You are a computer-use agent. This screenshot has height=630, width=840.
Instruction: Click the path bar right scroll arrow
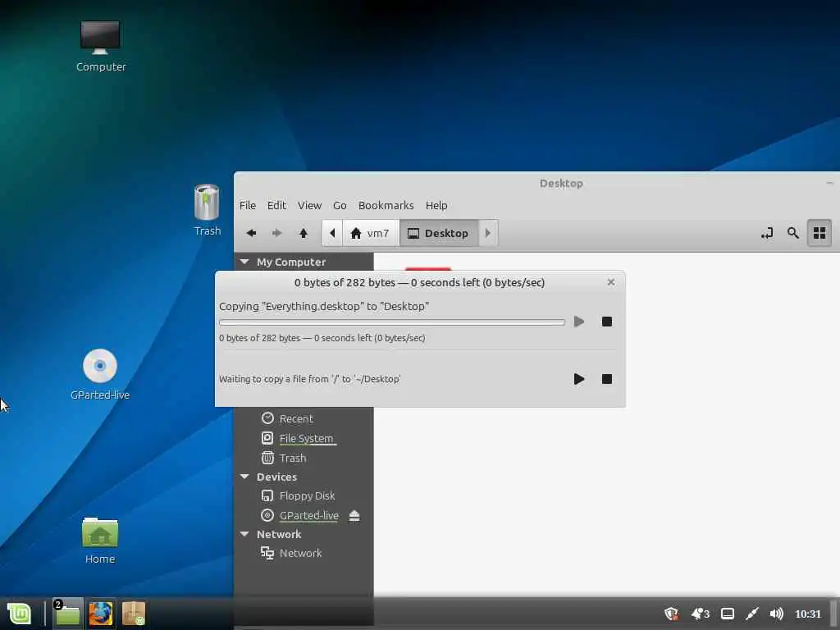(x=487, y=233)
